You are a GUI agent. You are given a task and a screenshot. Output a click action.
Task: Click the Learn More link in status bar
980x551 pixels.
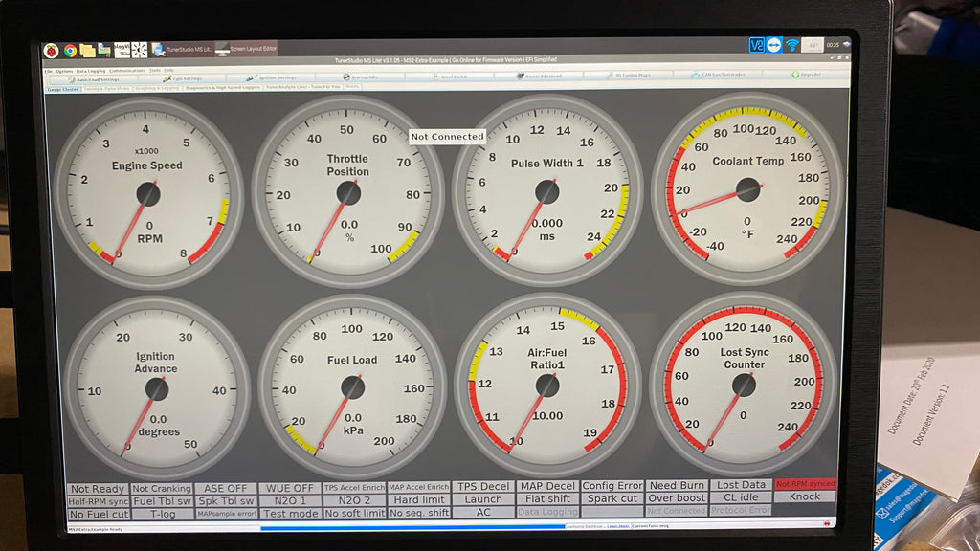(x=618, y=525)
